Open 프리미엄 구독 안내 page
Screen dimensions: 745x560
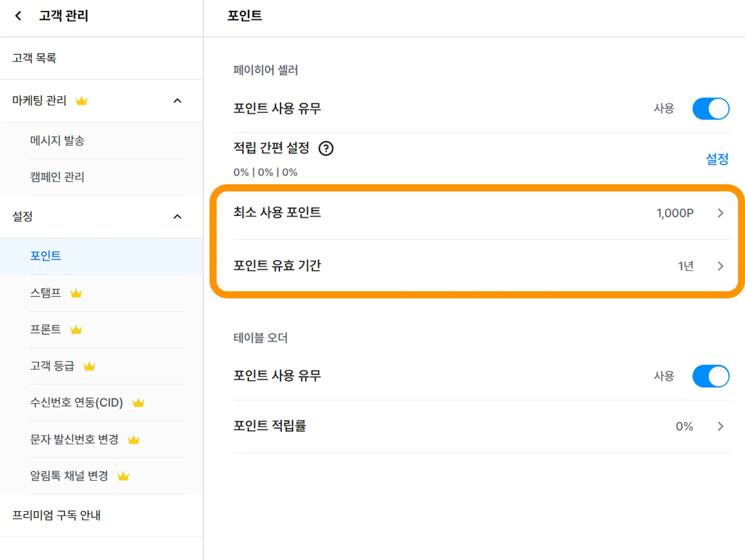pyautogui.click(x=56, y=515)
